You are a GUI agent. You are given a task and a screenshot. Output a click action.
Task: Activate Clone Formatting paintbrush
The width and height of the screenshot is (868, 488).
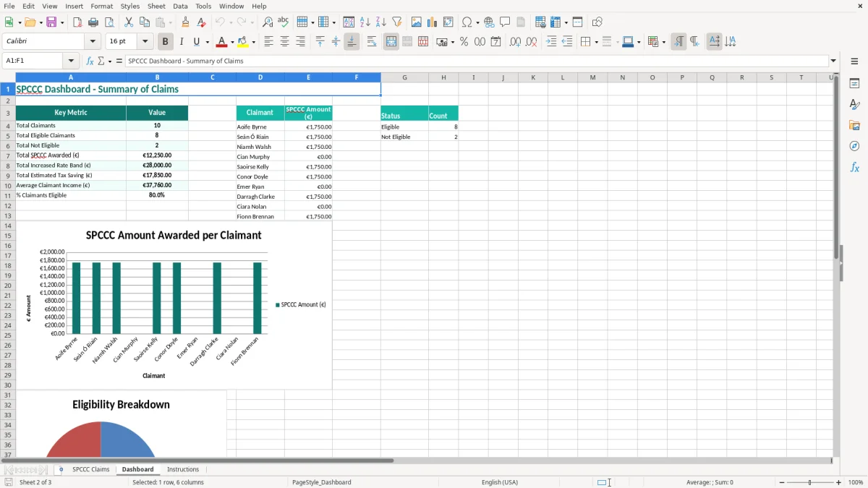pyautogui.click(x=186, y=22)
